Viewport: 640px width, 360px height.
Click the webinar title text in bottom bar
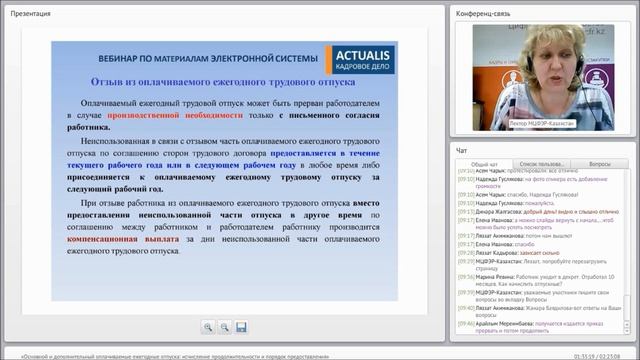(175, 356)
